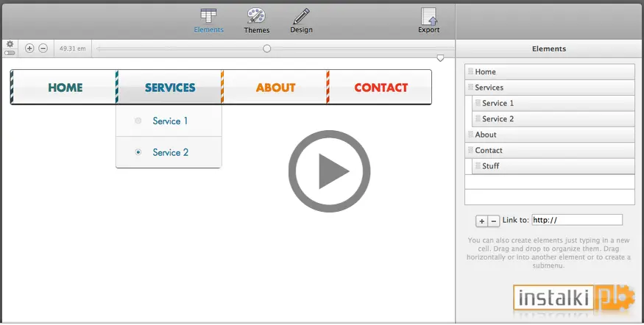Open the Elements toolbar tab

208,21
